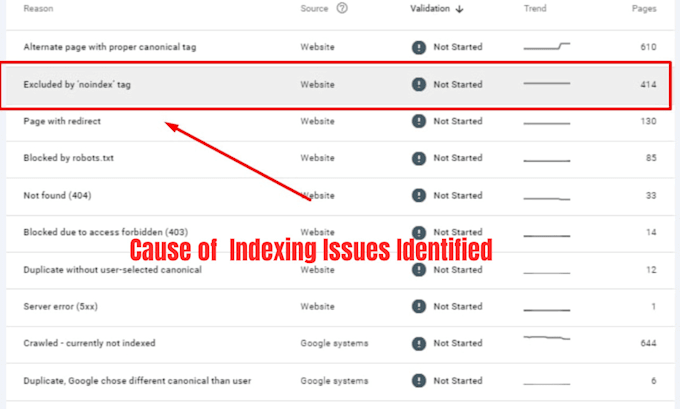Click the Not Started icon for Server error (5xx)
Screen dimensions: 680x409
click(418, 307)
